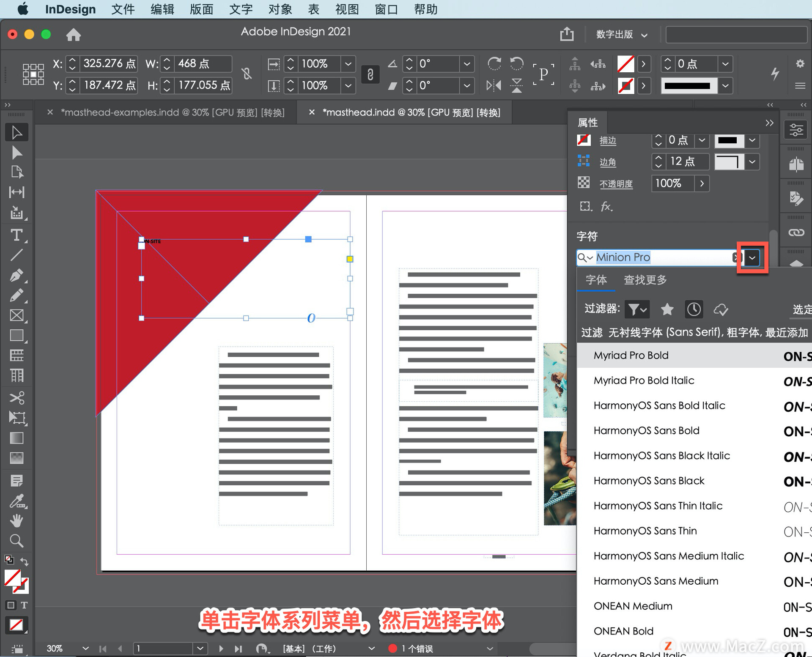Select the Gap tool

click(x=17, y=192)
